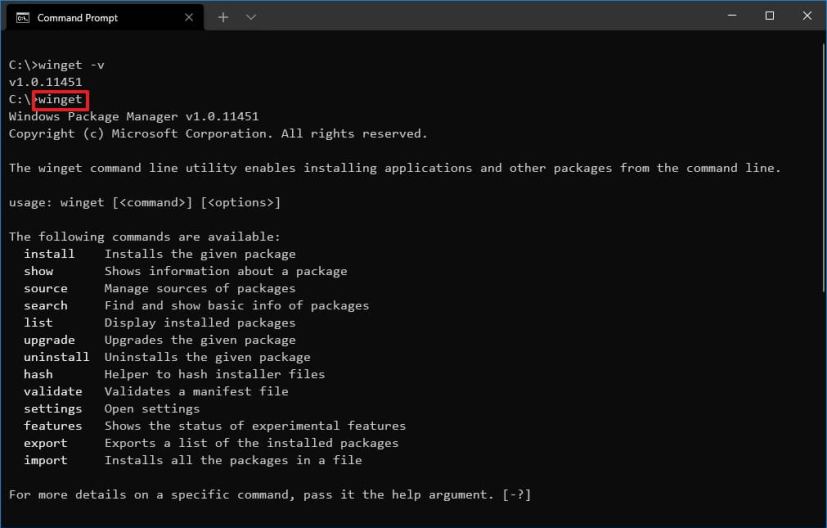Image resolution: width=827 pixels, height=528 pixels.
Task: Click the 'list' command name
Action: click(39, 323)
